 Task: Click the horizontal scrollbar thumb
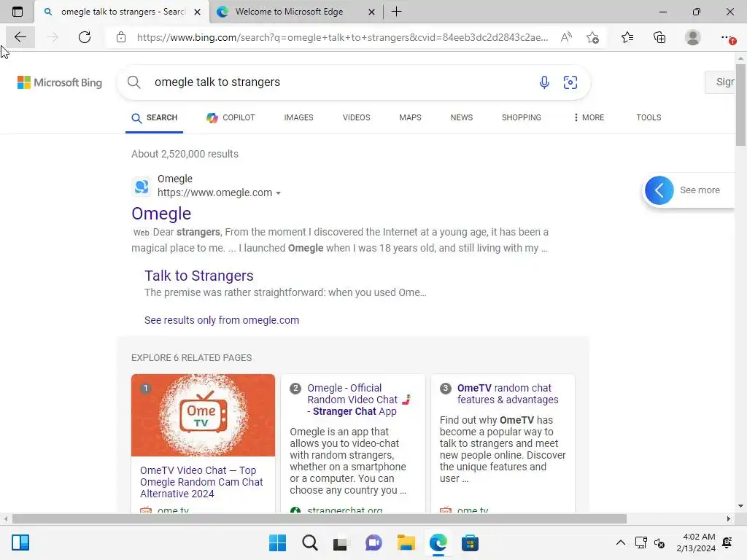point(320,518)
